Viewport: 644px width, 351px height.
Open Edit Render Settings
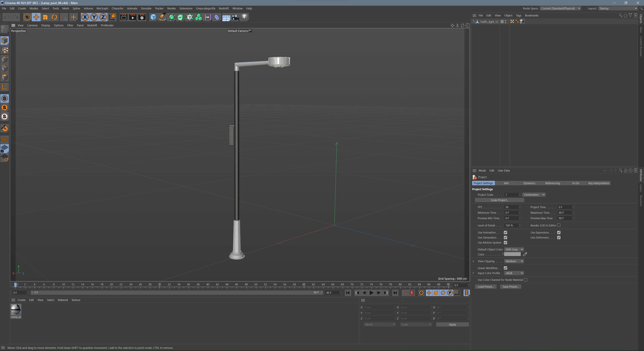(142, 17)
